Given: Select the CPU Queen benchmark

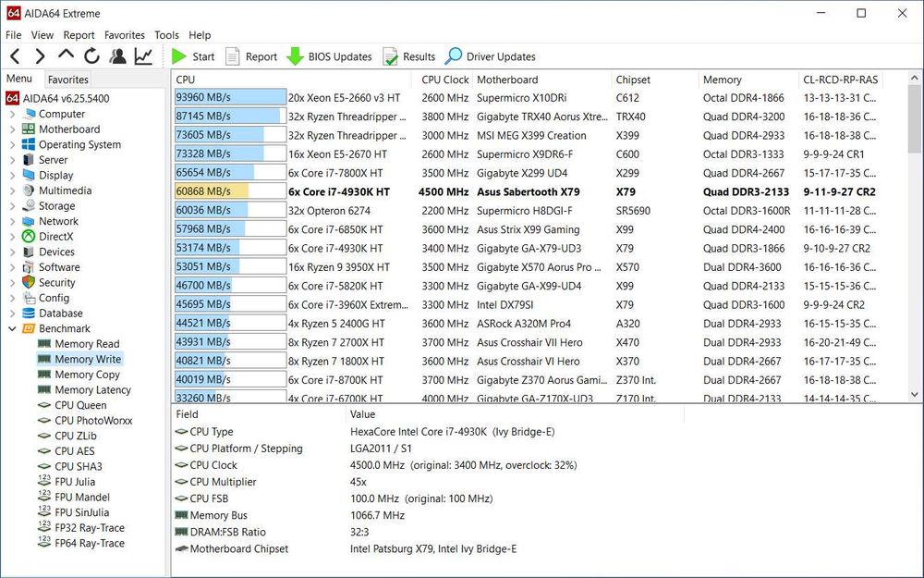Looking at the screenshot, I should [72, 405].
